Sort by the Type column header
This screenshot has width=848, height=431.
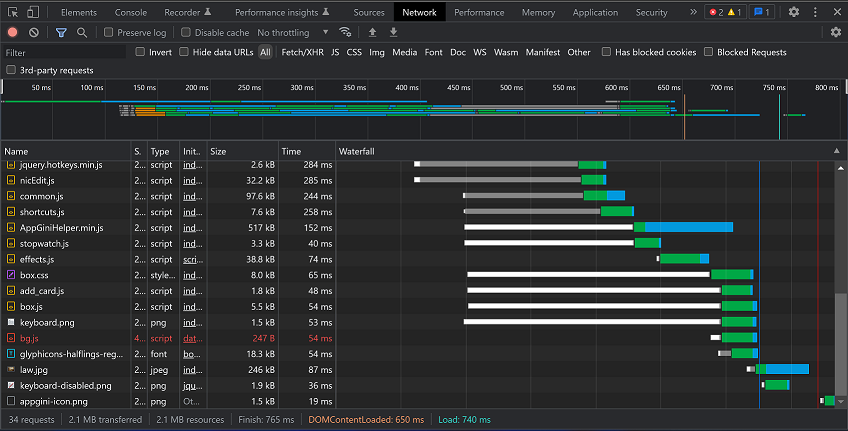(163, 151)
